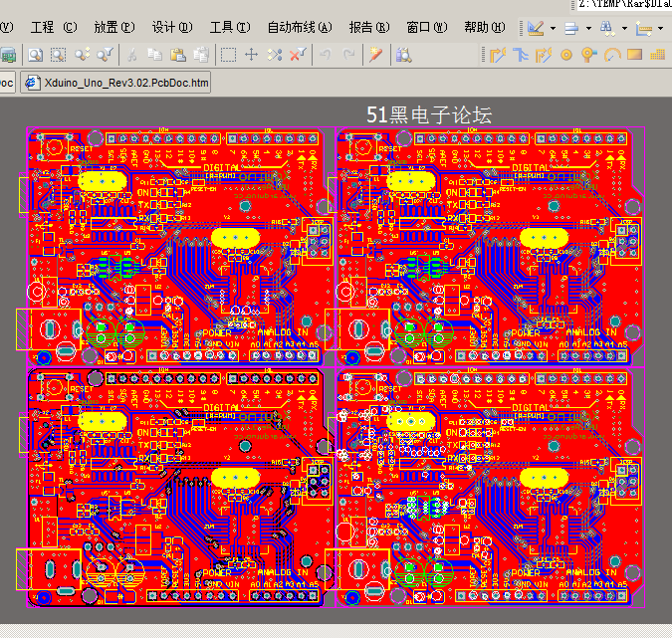Select the place fill rectangle tool
Screen dimensions: 672x638
click(x=635, y=55)
